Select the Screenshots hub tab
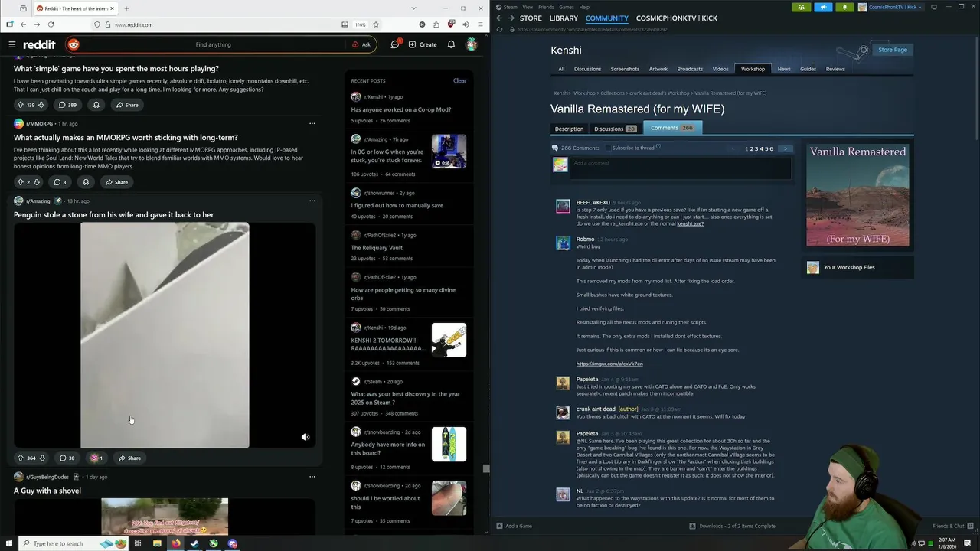 625,69
